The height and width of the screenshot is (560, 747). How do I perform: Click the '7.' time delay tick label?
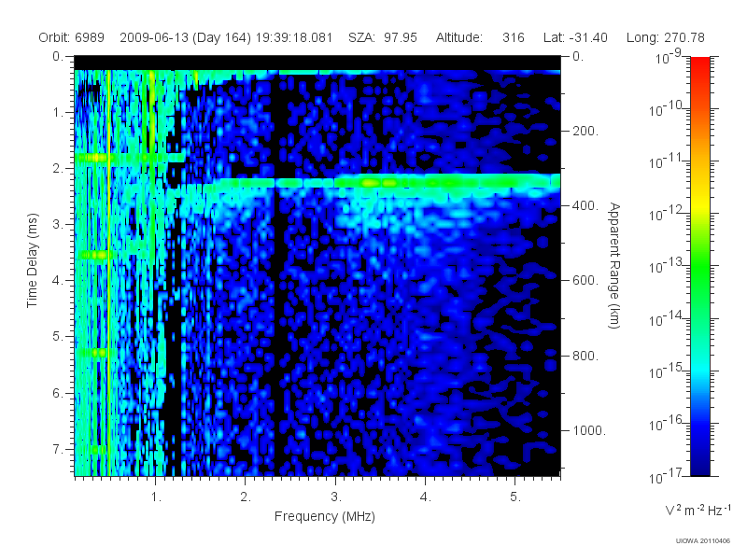[x=58, y=449]
